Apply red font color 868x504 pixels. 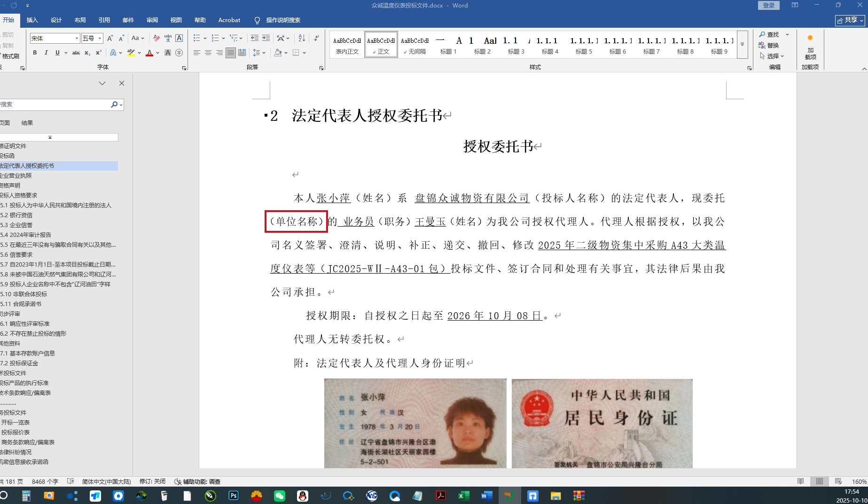149,53
